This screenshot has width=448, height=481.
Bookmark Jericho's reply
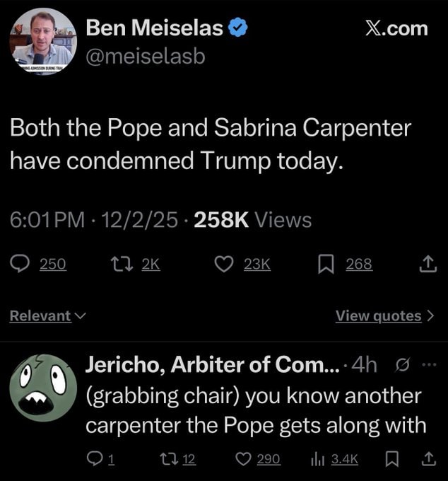click(391, 460)
